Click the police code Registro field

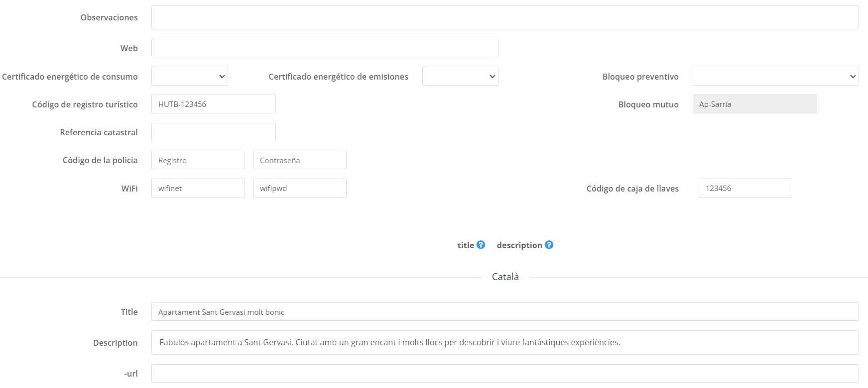pyautogui.click(x=198, y=160)
